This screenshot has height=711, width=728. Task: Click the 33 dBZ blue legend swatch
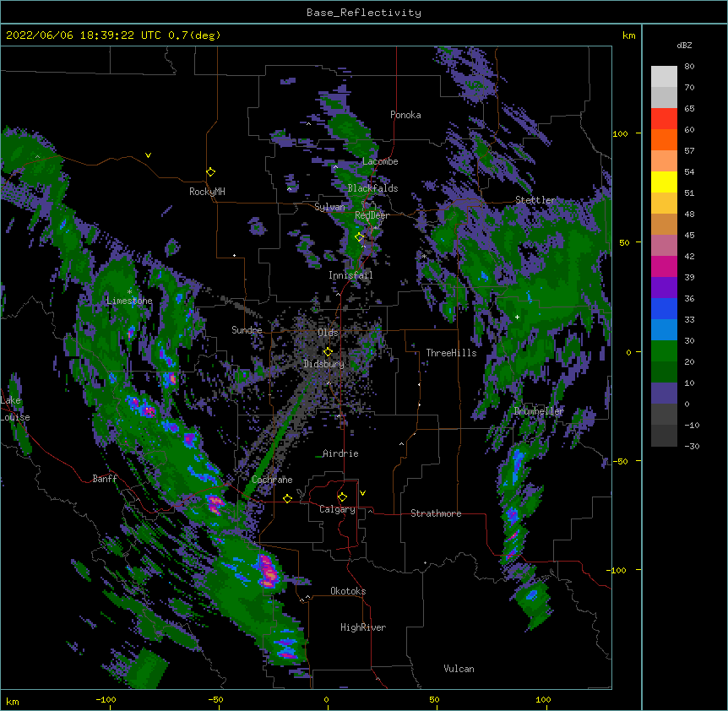pos(664,308)
